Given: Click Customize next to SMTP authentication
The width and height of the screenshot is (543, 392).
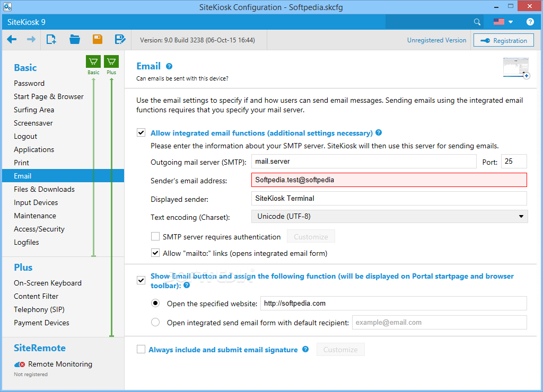Looking at the screenshot, I should point(311,237).
